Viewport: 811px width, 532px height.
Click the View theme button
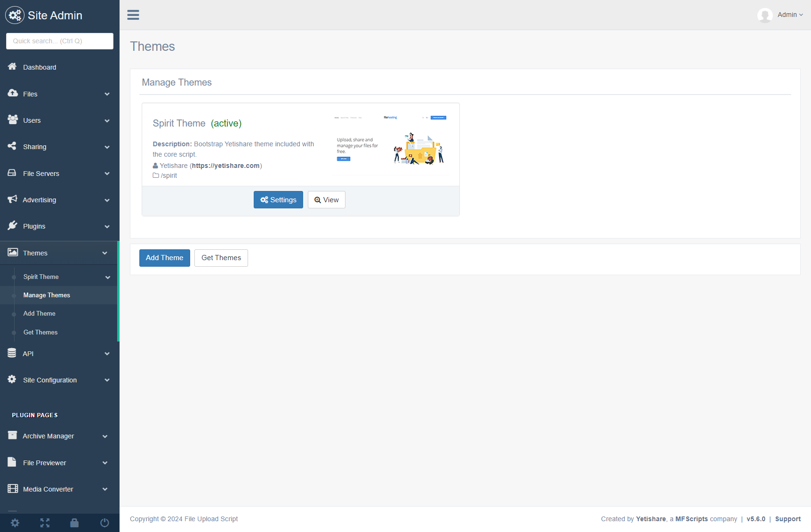click(x=326, y=200)
